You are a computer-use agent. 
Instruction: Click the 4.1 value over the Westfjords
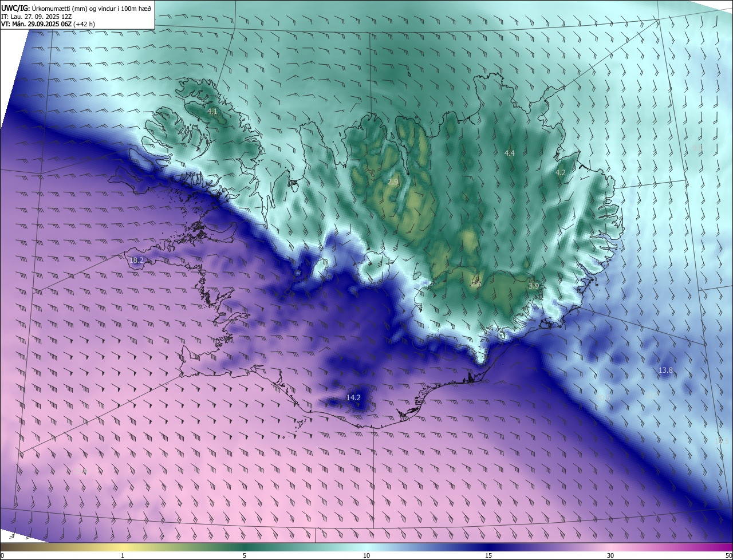coord(212,112)
